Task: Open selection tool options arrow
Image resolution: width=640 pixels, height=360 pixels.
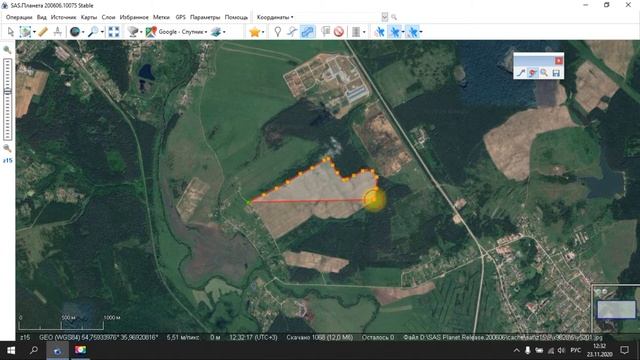Action: click(34, 32)
